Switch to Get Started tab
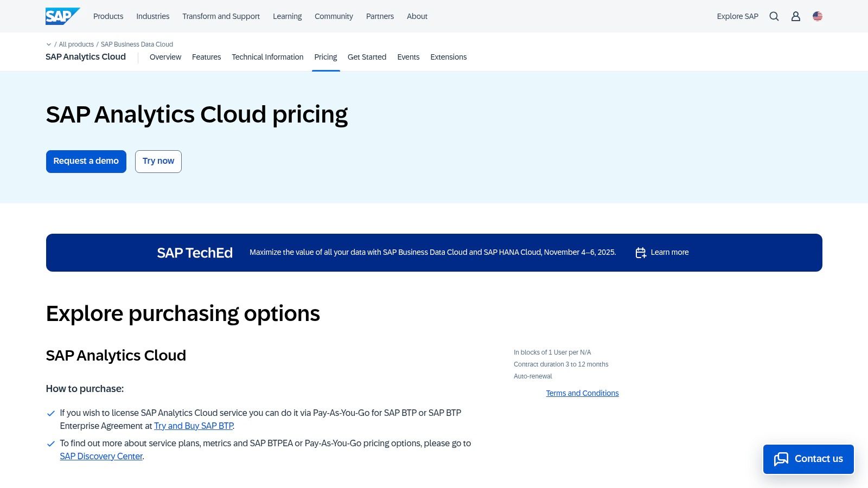Viewport: 868px width, 488px height. (x=367, y=57)
